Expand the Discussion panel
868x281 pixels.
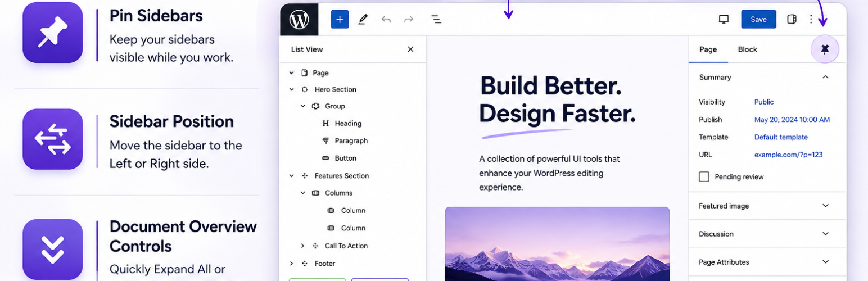pos(825,234)
